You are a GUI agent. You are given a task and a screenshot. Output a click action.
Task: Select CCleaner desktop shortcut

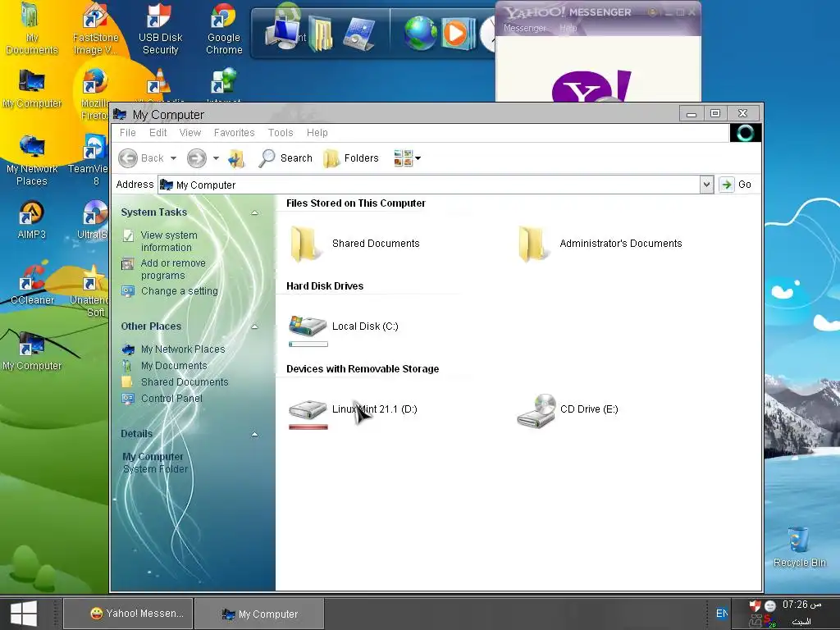coord(32,284)
